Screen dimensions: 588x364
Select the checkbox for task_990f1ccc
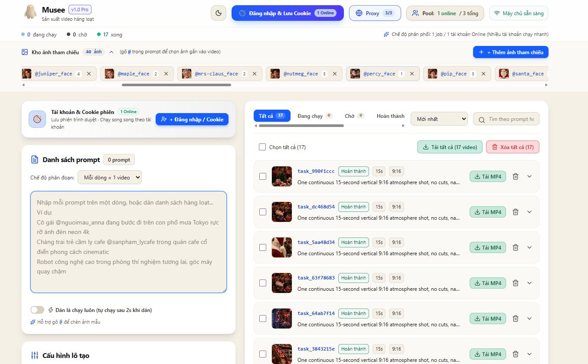click(263, 176)
